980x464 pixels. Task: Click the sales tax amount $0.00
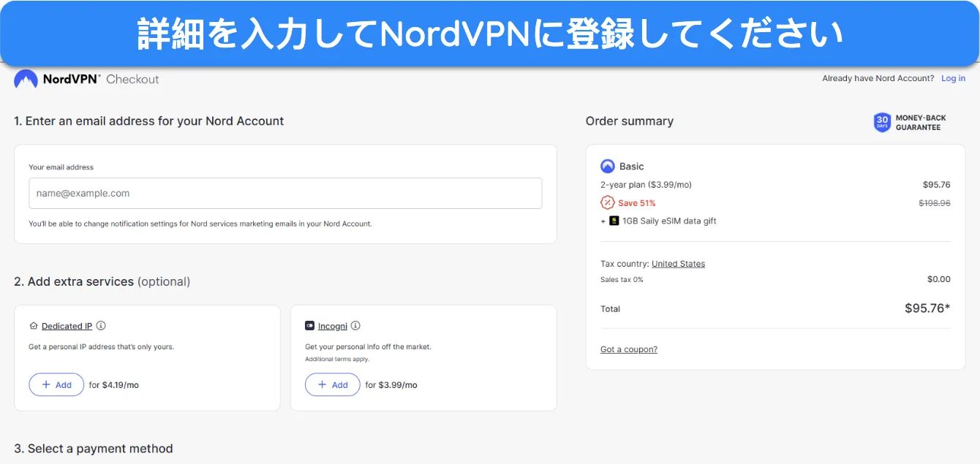click(939, 279)
